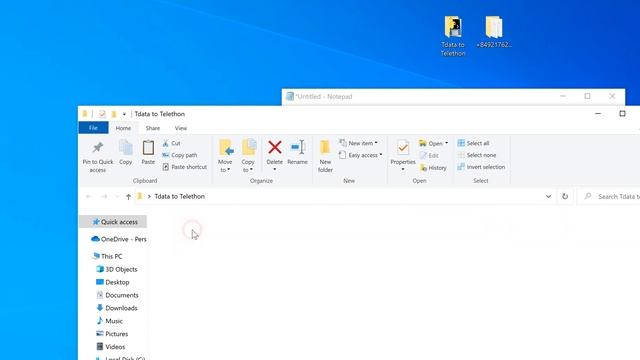This screenshot has height=360, width=640.
Task: Select This PC in navigation pane
Action: pos(107,256)
